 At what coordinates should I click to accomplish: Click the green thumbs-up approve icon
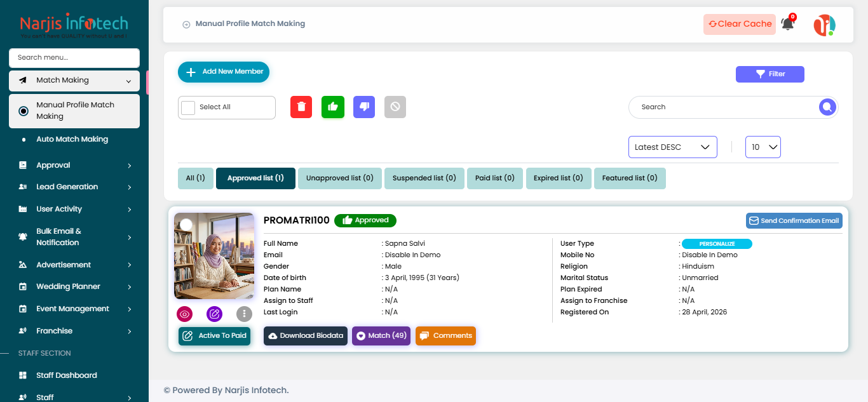pyautogui.click(x=333, y=107)
